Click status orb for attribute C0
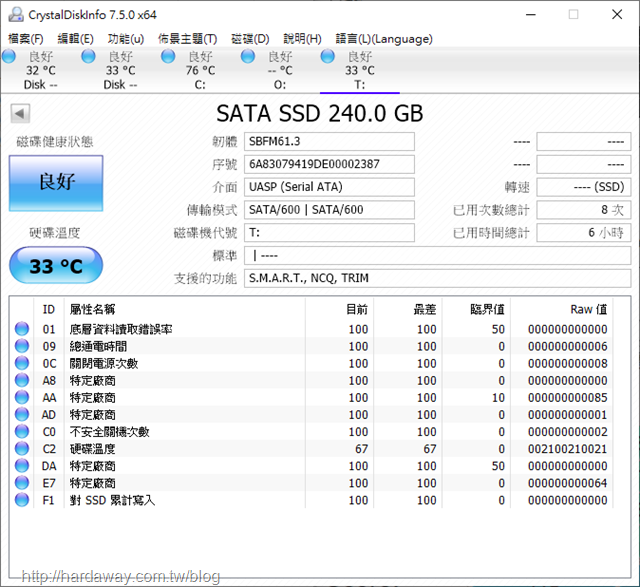Viewport: 640px width, 587px height. [x=22, y=431]
